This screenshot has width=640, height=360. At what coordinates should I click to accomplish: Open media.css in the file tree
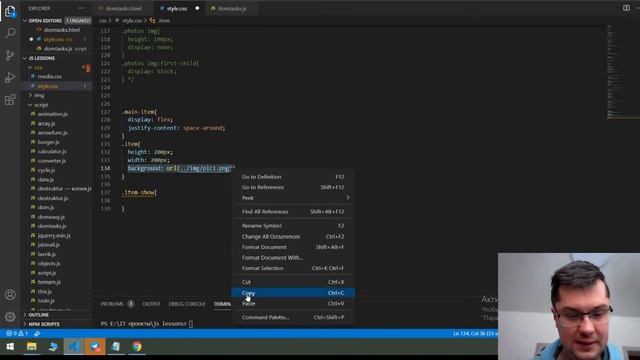click(x=49, y=77)
